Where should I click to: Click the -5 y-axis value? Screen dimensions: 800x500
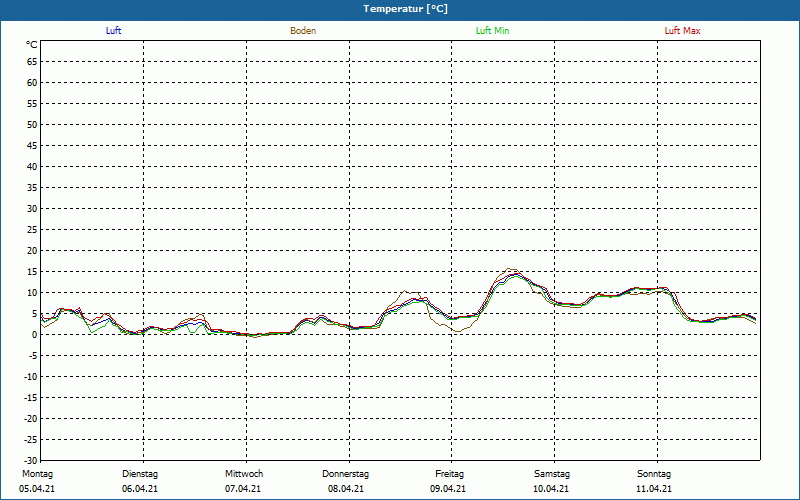tap(34, 356)
